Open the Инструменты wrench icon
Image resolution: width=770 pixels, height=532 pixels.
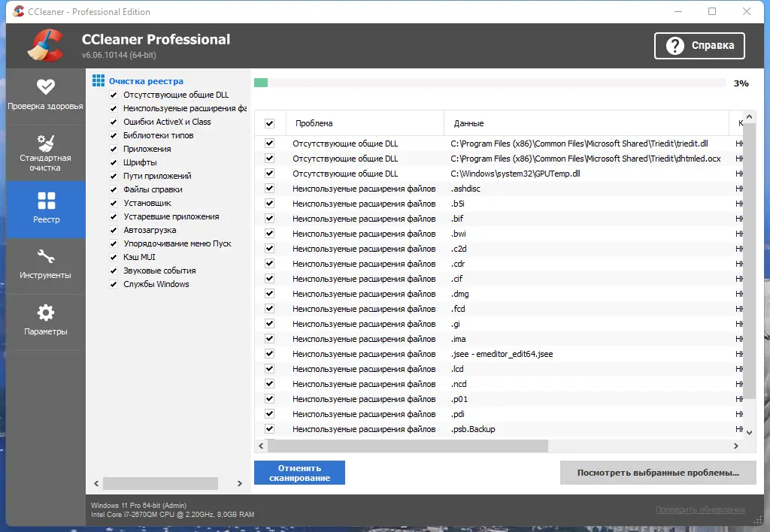click(x=46, y=256)
